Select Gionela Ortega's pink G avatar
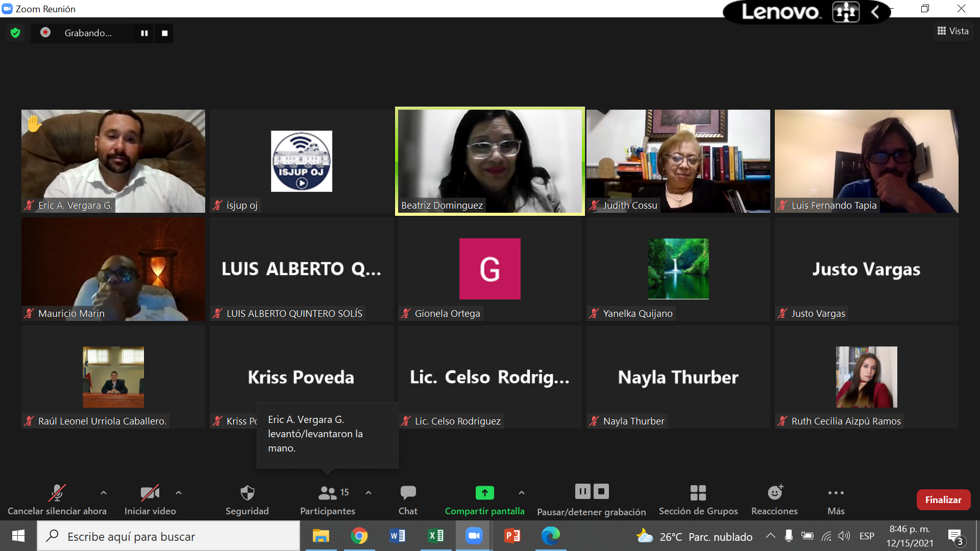The width and height of the screenshot is (980, 551). pyautogui.click(x=490, y=269)
